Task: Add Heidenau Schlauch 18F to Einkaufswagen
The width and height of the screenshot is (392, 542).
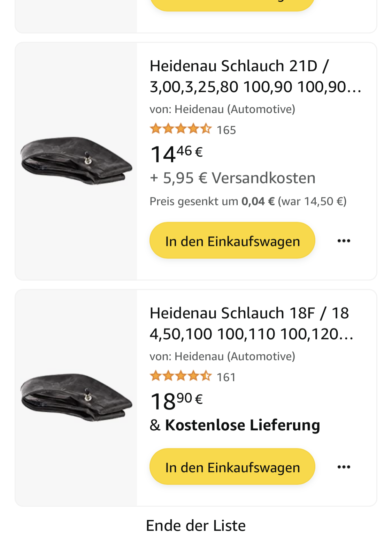Action: tap(232, 467)
